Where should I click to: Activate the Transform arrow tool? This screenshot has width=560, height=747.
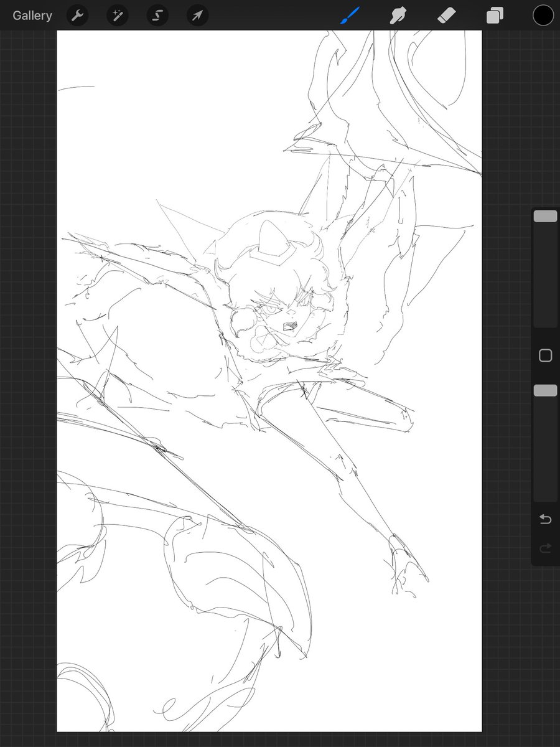tap(197, 16)
